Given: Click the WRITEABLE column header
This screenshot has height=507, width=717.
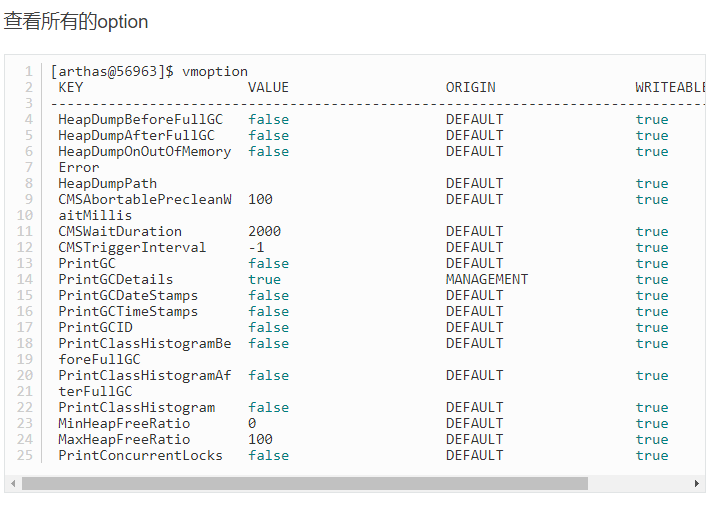Looking at the screenshot, I should 670,87.
